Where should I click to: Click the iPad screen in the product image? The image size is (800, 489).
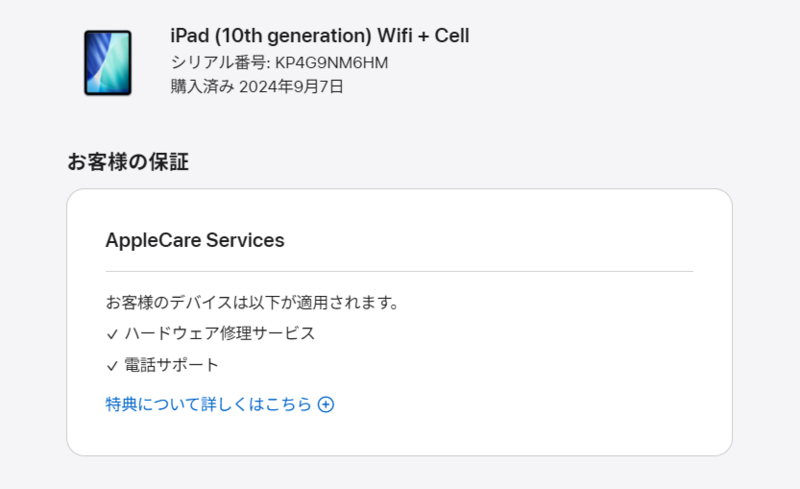coord(107,61)
